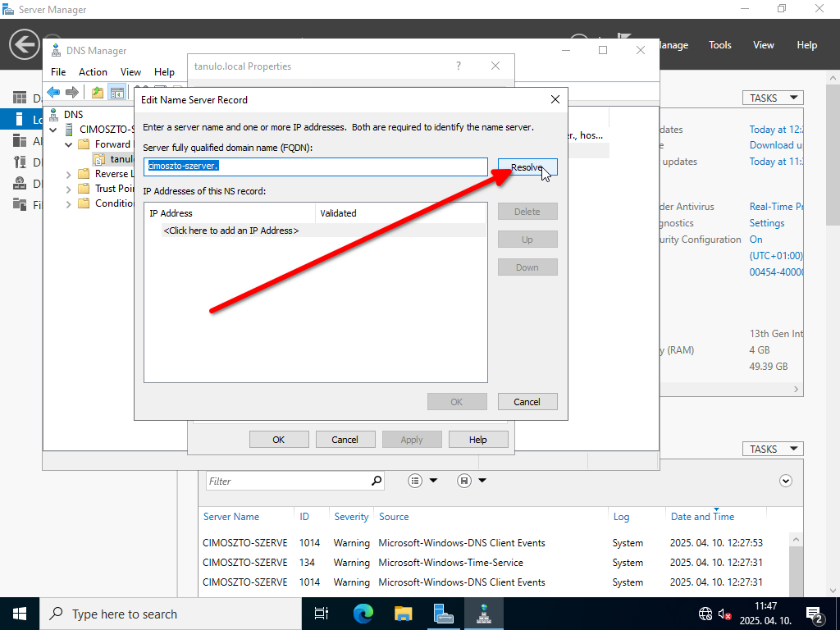Click the Resolve button
The height and width of the screenshot is (630, 840).
[527, 167]
